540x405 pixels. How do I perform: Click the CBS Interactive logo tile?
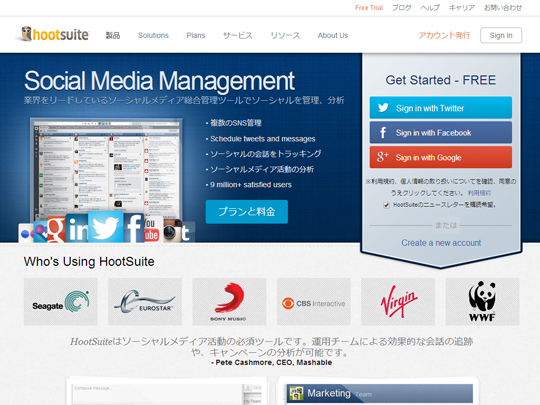(314, 302)
